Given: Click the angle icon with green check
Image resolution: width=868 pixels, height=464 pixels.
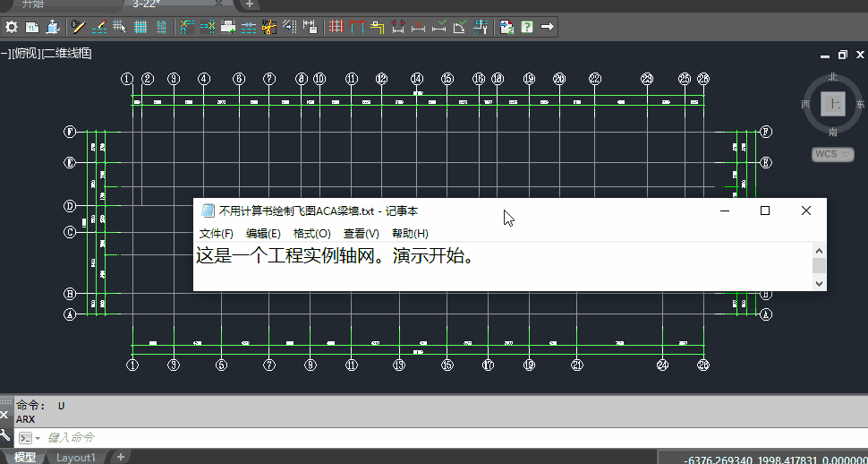Looking at the screenshot, I should [x=460, y=27].
